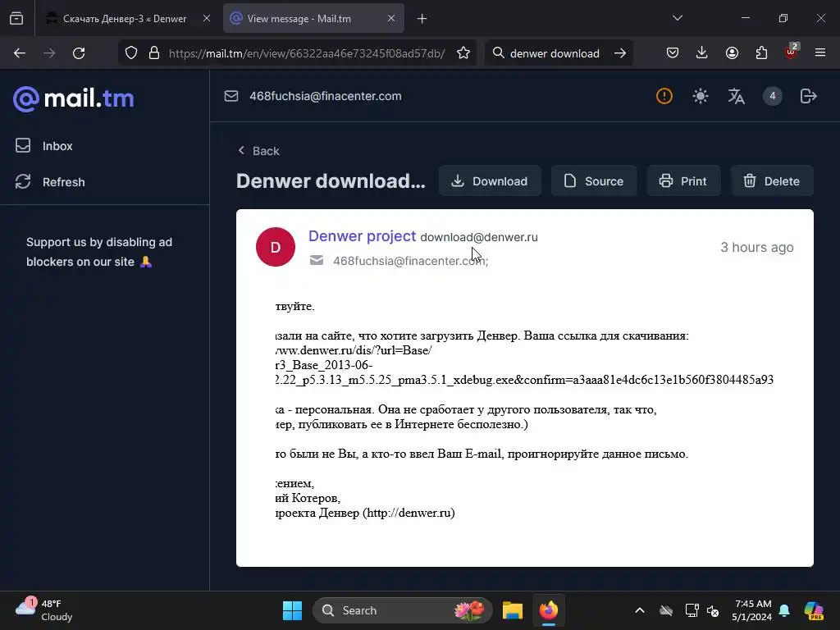Open File Explorer from taskbar

513,610
